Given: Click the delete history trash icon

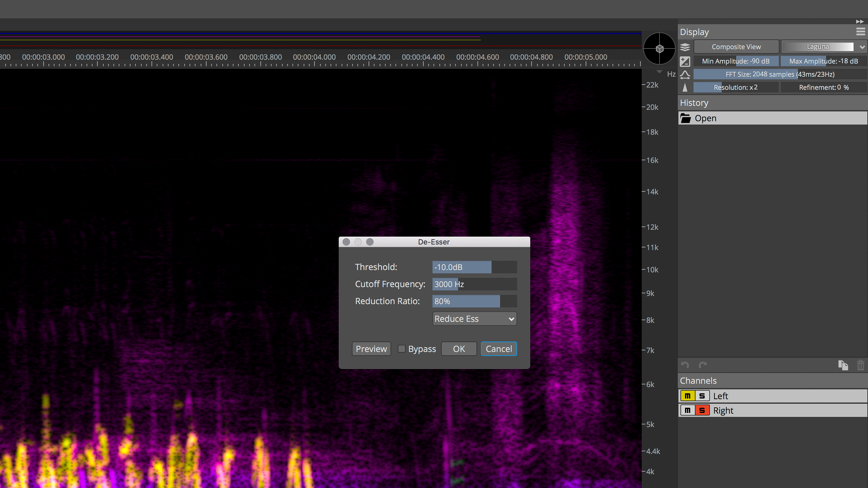Looking at the screenshot, I should 860,365.
